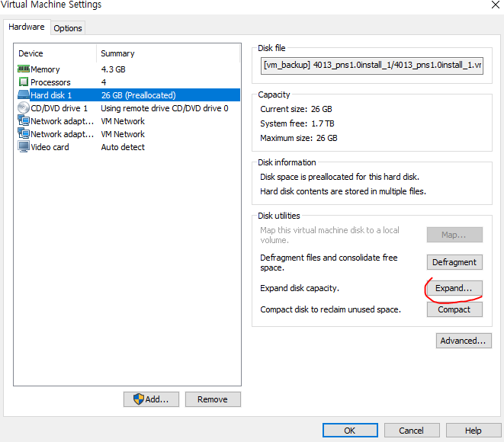Click the Hard disk 1 drive icon
The width and height of the screenshot is (504, 442).
24,94
